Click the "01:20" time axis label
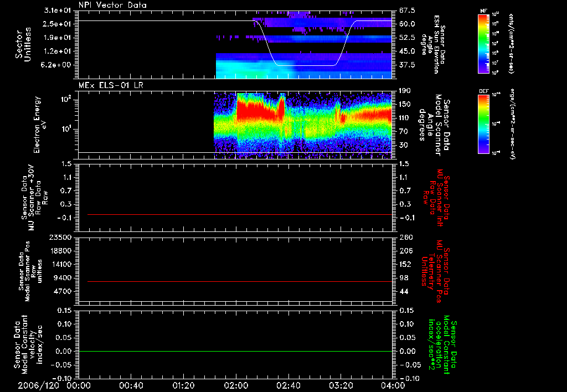 tap(183, 385)
